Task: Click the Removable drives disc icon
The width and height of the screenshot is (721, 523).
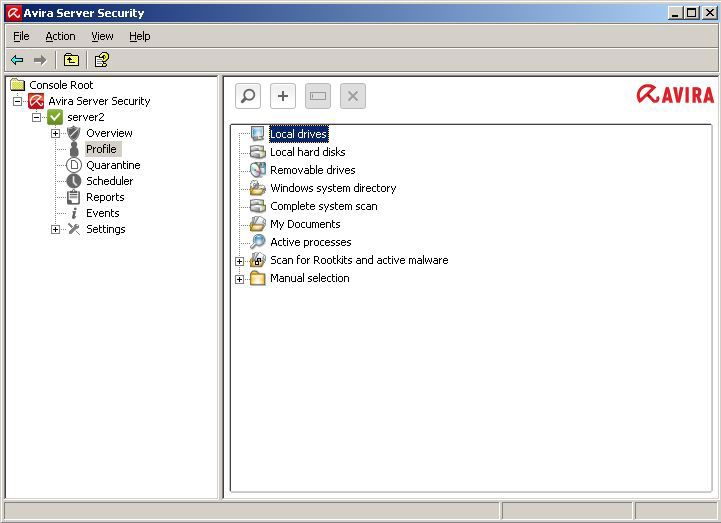Action: coord(258,170)
